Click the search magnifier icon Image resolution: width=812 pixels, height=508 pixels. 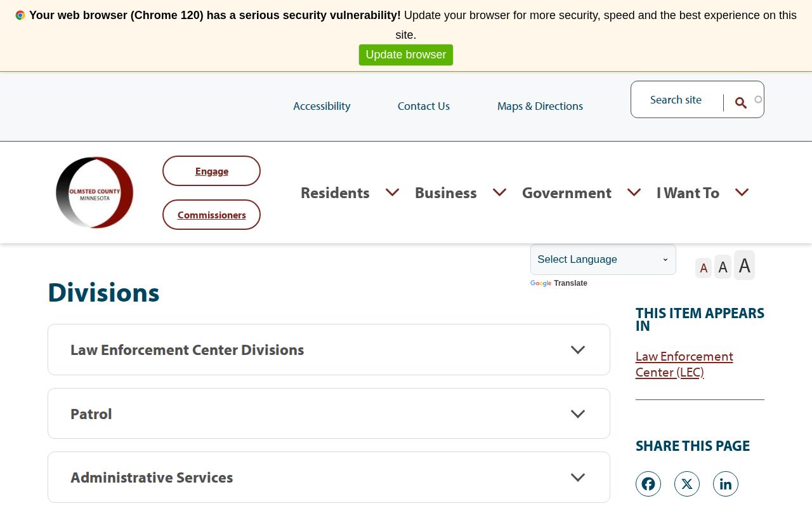tap(740, 103)
